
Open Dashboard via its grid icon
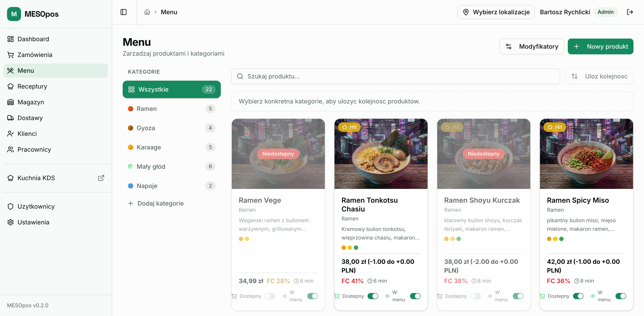[x=11, y=39]
